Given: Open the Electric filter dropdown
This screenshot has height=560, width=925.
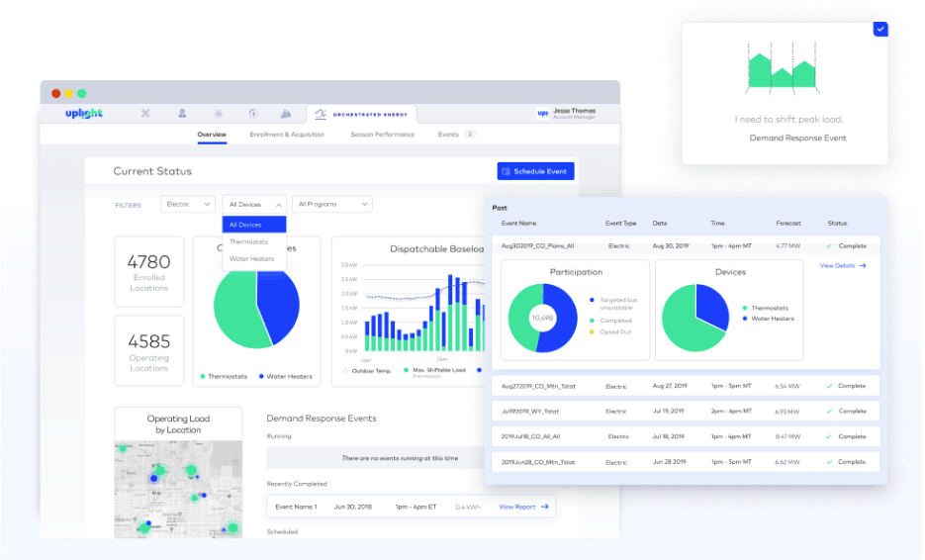Looking at the screenshot, I should pos(188,204).
